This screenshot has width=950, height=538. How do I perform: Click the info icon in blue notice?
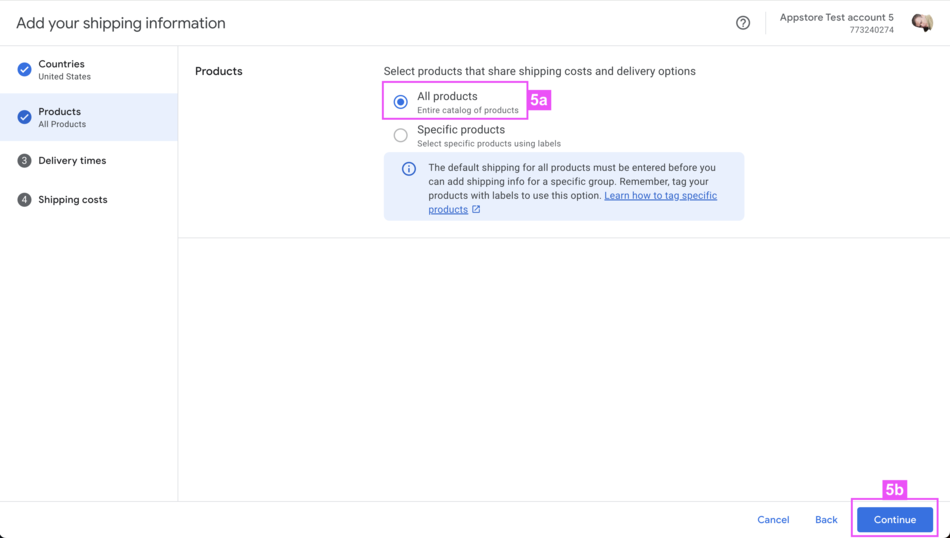click(408, 169)
